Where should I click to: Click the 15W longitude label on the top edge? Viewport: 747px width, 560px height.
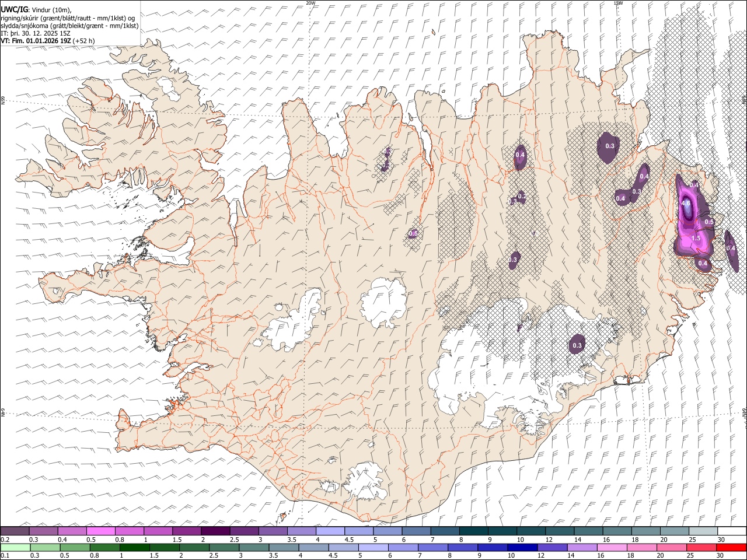[x=618, y=3]
